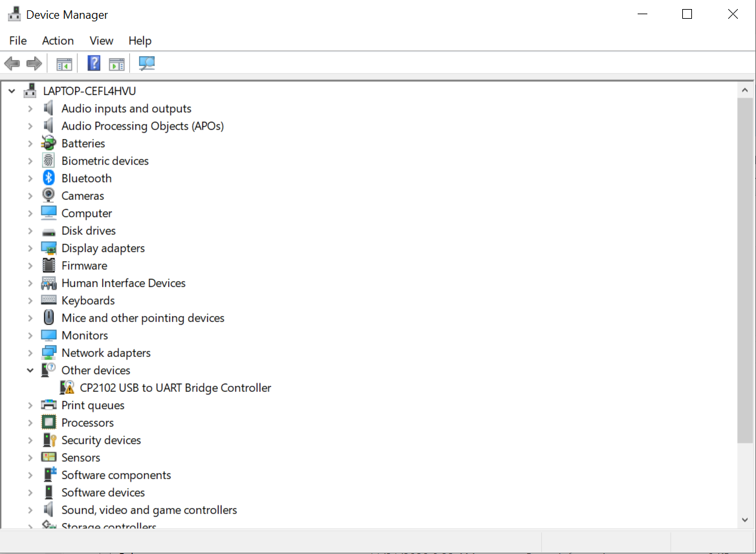Collapse the Other devices node
This screenshot has width=756, height=554.
point(30,370)
